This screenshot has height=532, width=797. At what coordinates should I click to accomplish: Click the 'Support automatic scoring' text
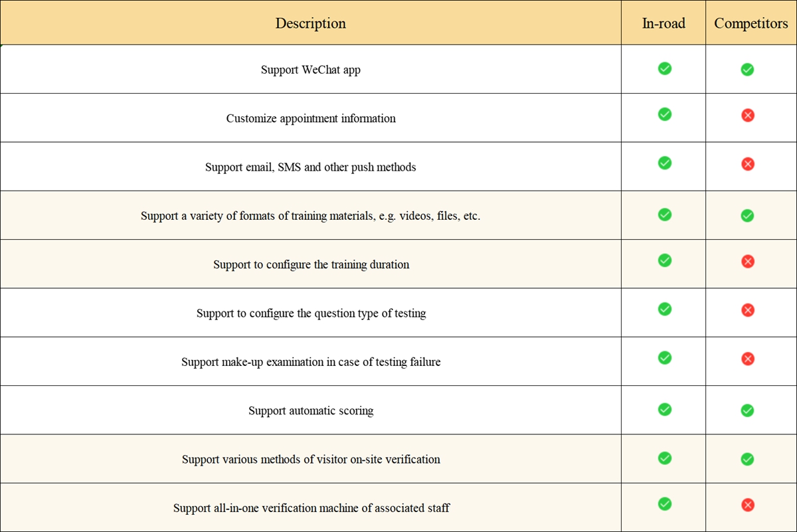[x=311, y=410]
